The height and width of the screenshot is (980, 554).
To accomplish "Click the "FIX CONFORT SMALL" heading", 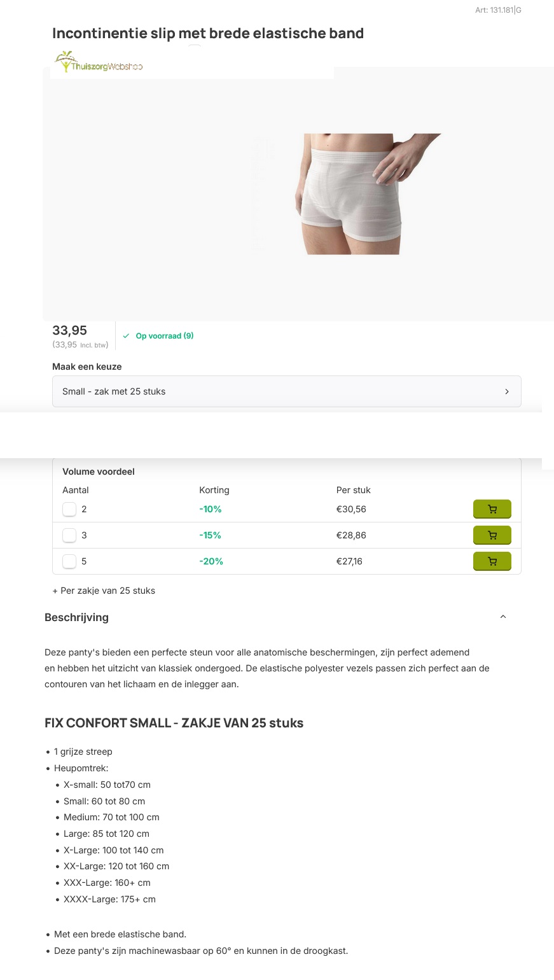I will [174, 723].
